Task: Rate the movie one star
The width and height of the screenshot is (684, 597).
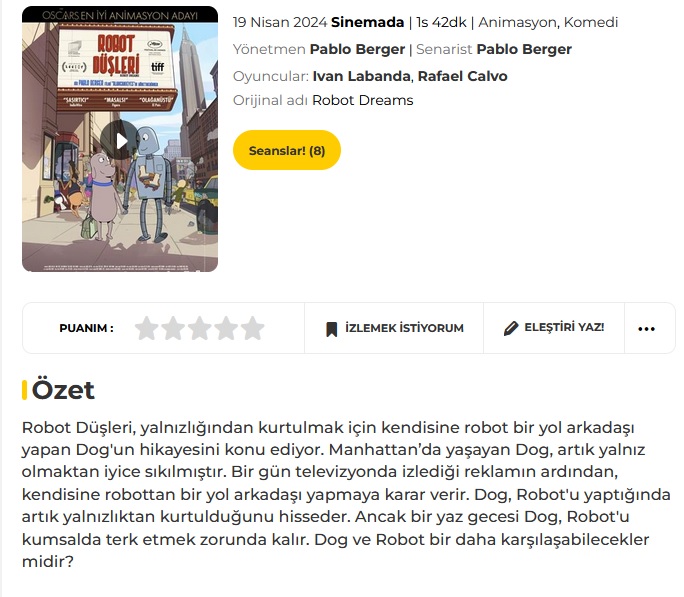Action: pos(146,328)
